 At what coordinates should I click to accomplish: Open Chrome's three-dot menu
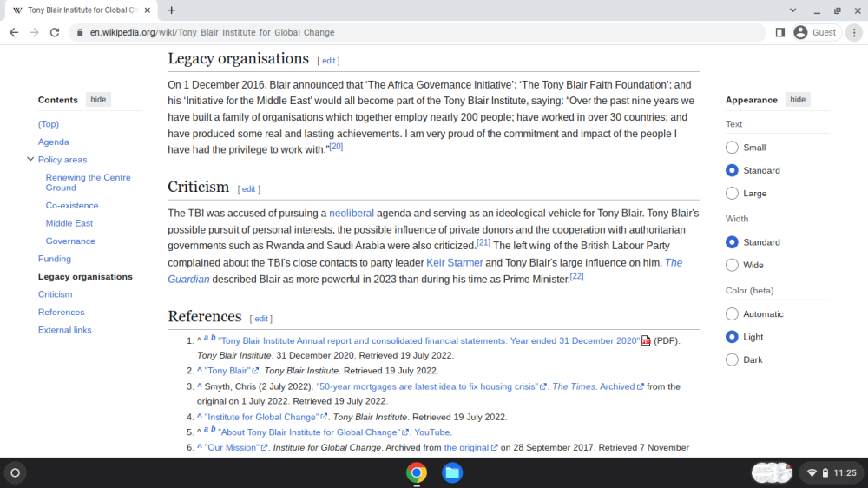point(854,33)
